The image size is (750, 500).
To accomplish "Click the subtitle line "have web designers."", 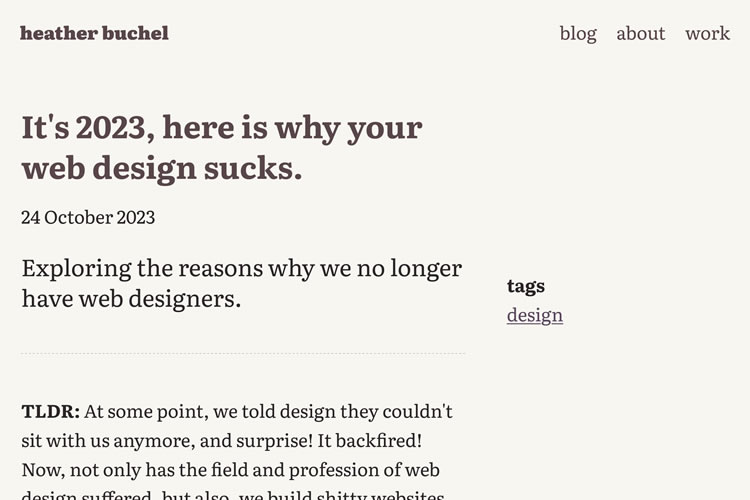I will click(x=131, y=298).
